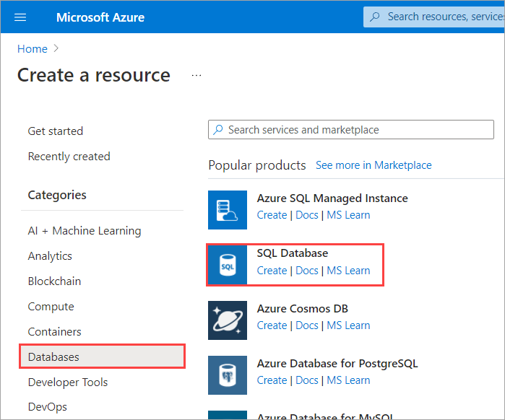The width and height of the screenshot is (505, 420).
Task: Click the Categories heading
Action: 57,195
